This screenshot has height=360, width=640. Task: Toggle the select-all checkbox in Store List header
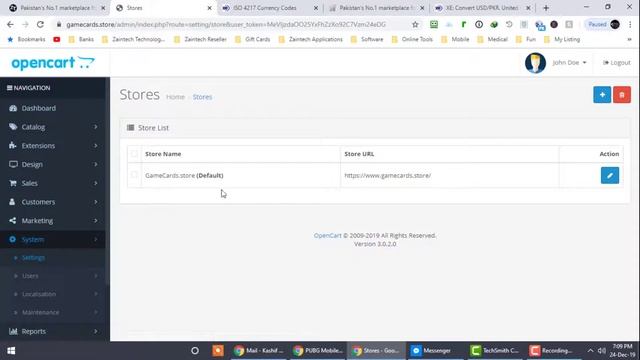(x=134, y=154)
